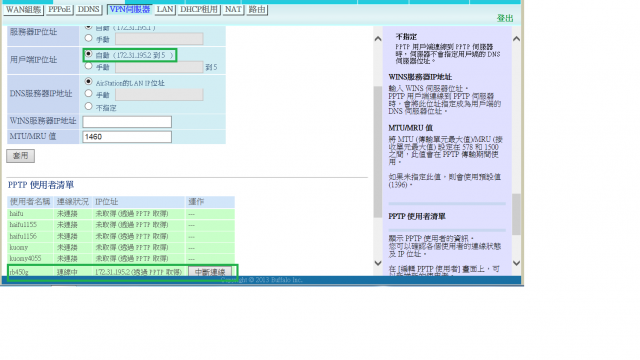Click help panel MTU/MRU 值 heading
This screenshot has height=360, width=640.
tap(410, 128)
